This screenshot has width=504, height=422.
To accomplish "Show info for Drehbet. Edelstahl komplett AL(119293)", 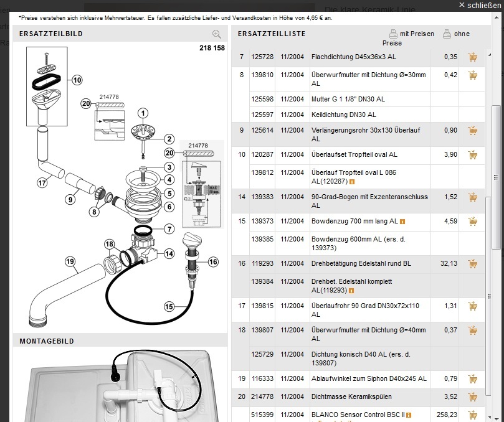I will click(352, 291).
